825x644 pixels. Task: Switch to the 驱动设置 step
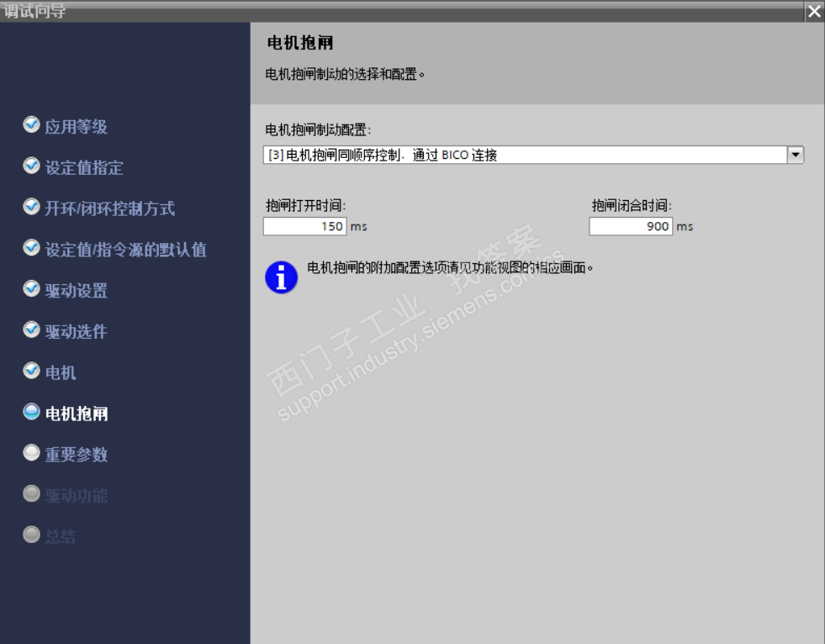click(x=77, y=291)
